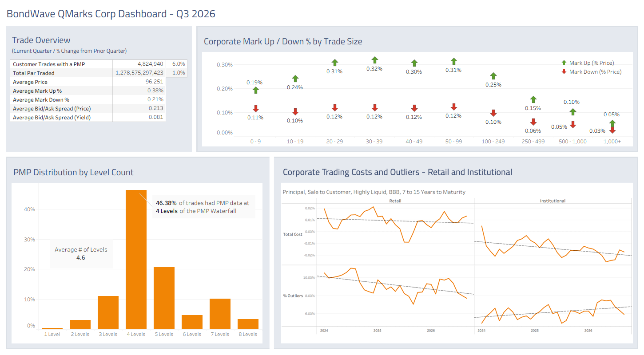This screenshot has height=355, width=644.
Task: Click the red mark down arrow for 100 - 249
Action: 493,113
